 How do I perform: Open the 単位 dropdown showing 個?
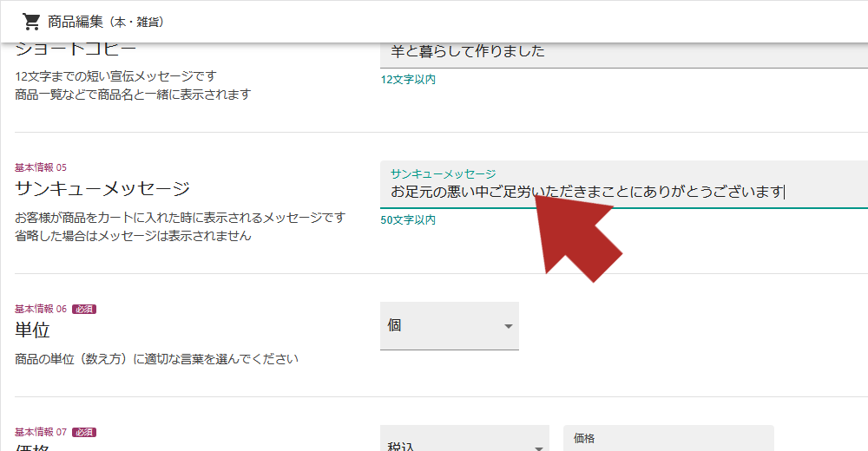point(450,325)
